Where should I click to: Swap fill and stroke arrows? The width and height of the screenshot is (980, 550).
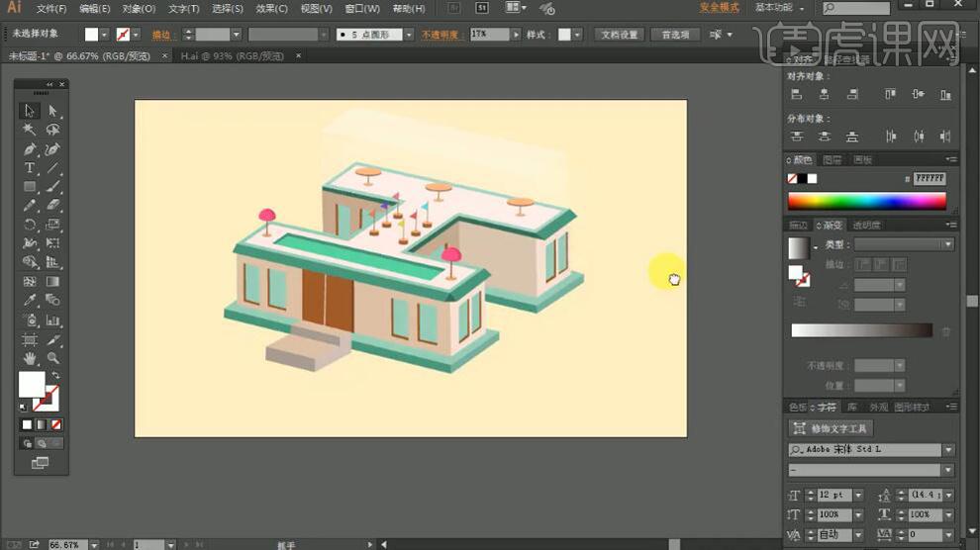[x=55, y=376]
